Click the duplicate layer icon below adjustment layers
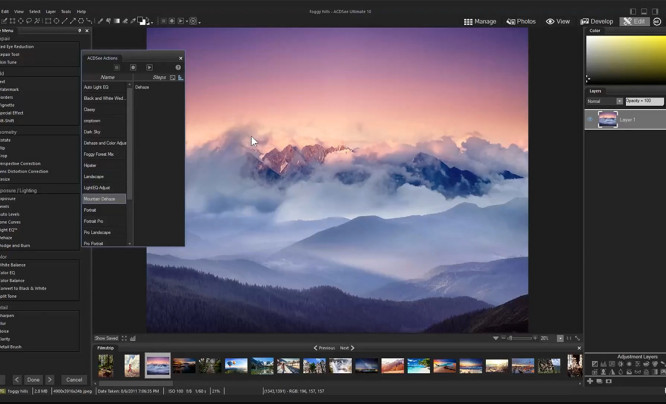Screen dimensions: 666x404 pos(599,381)
